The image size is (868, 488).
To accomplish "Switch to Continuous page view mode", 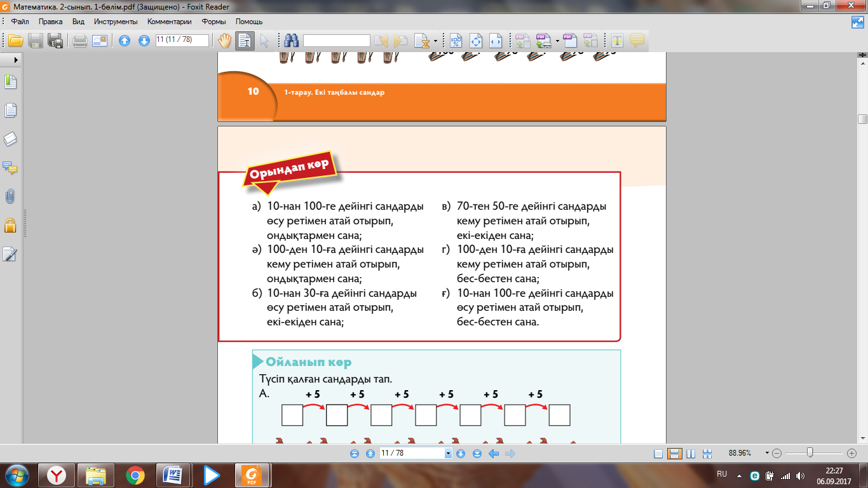I will tap(675, 454).
